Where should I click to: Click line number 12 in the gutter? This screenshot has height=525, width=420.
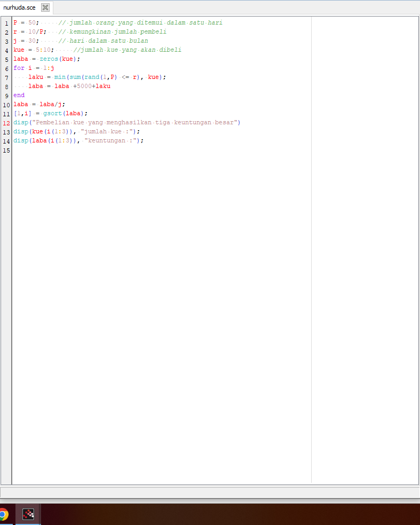[x=6, y=123]
